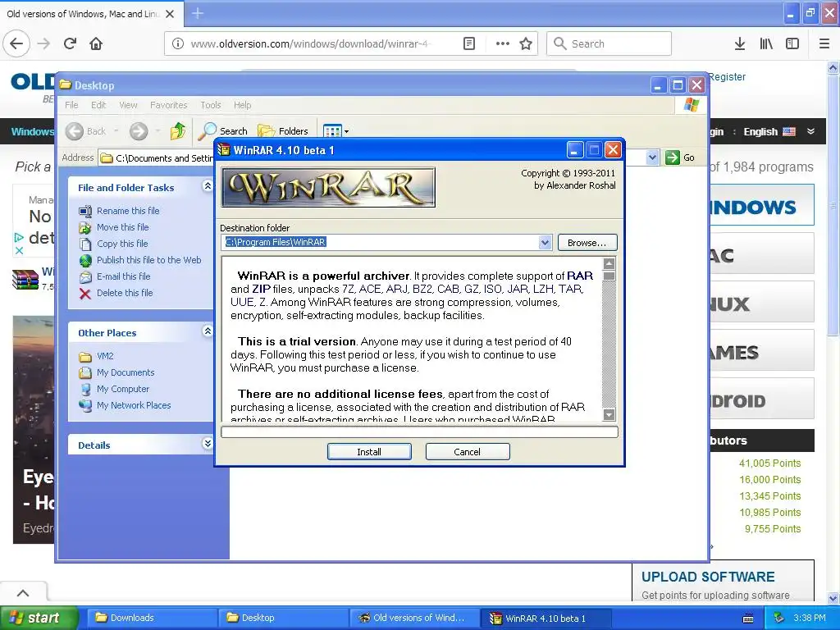This screenshot has height=630, width=840.
Task: Click the keyboard icon in system tray
Action: pyautogui.click(x=748, y=619)
